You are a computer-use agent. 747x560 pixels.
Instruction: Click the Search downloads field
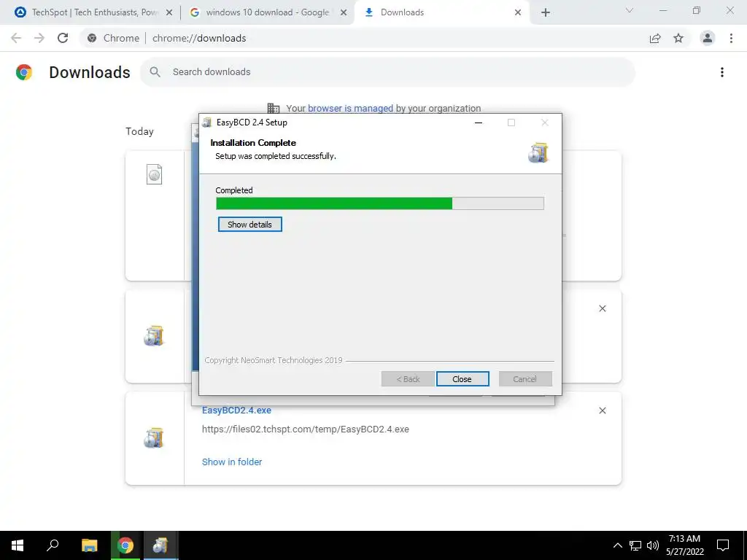387,72
